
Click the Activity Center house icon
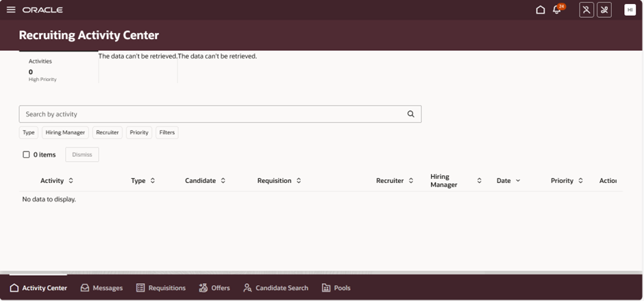[x=14, y=288]
